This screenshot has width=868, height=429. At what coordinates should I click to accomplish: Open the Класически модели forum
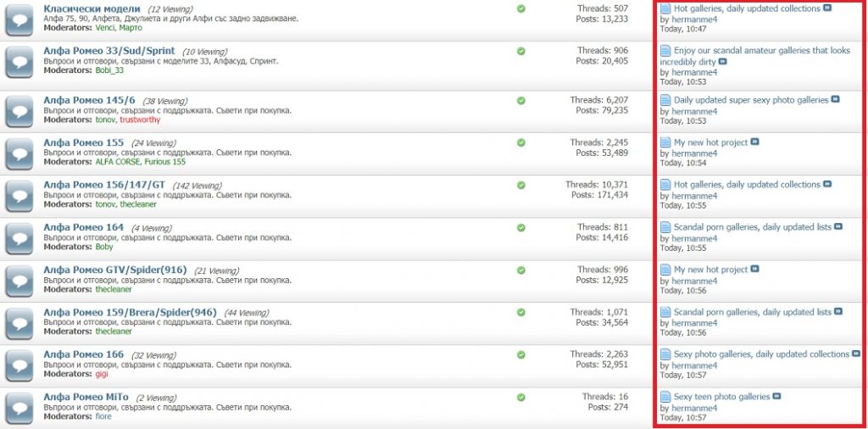[92, 8]
